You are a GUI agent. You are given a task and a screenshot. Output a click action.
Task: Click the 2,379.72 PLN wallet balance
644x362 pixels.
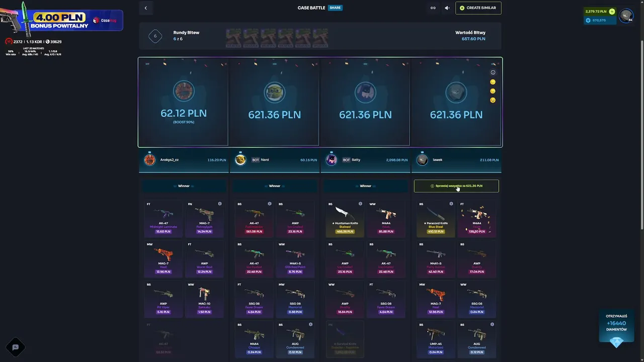click(x=596, y=12)
